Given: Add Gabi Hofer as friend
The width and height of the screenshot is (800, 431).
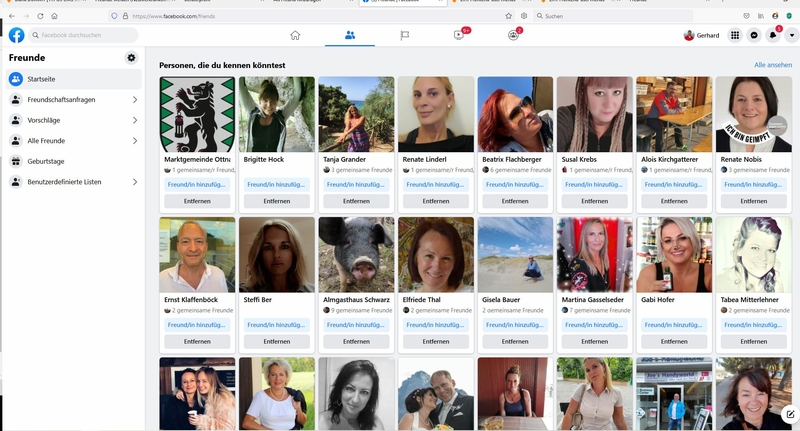Looking at the screenshot, I should pos(674,325).
